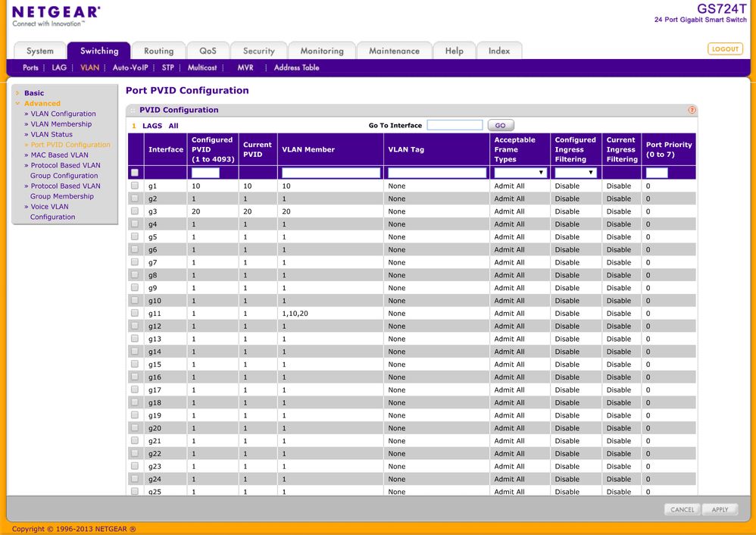Collapse the Advanced section in sidebar

pyautogui.click(x=42, y=103)
